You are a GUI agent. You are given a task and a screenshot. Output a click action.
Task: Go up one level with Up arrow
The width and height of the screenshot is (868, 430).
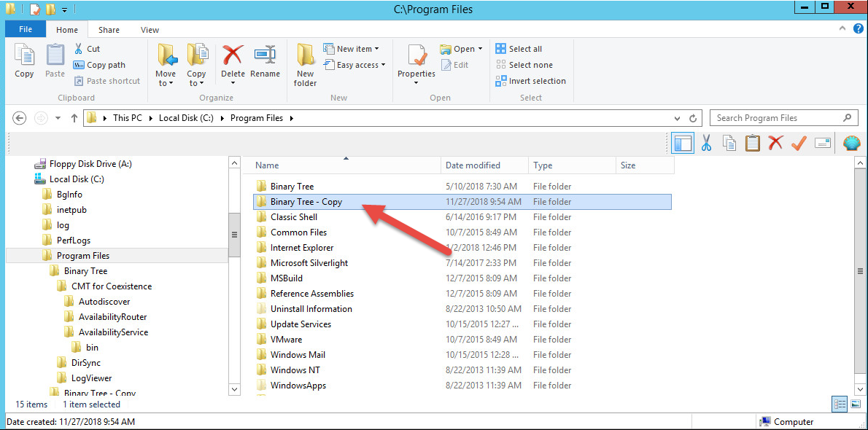point(74,118)
